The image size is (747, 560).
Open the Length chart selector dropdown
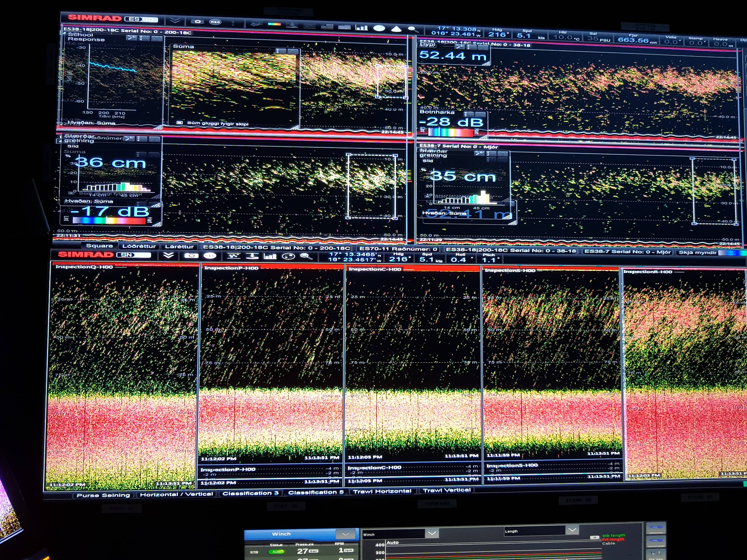tap(572, 530)
